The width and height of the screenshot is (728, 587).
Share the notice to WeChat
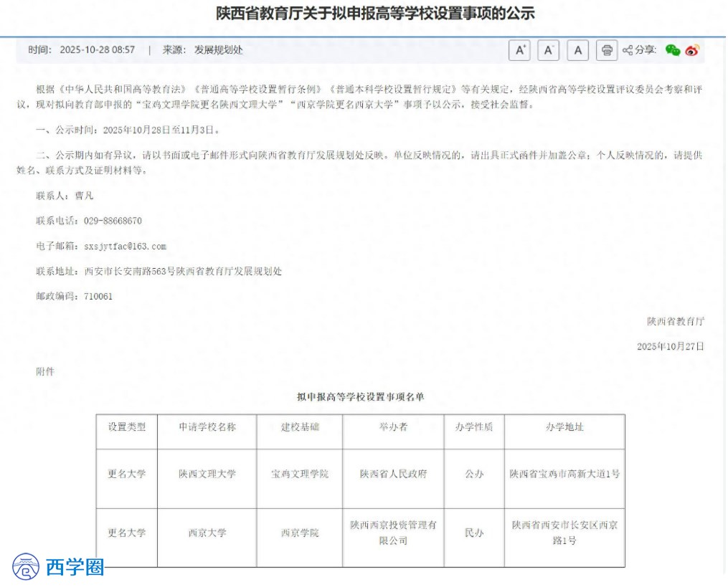click(672, 50)
